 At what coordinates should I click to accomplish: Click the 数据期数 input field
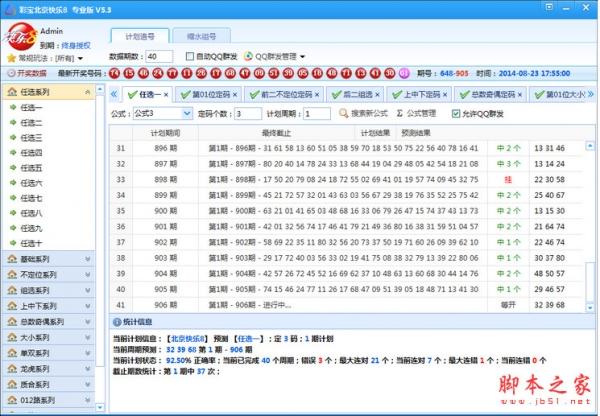[x=159, y=57]
